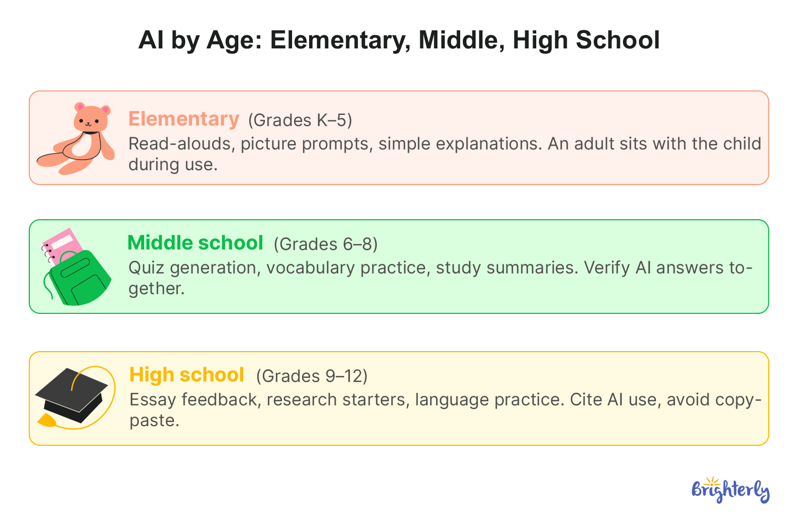Click the main title AI by Age

[399, 40]
